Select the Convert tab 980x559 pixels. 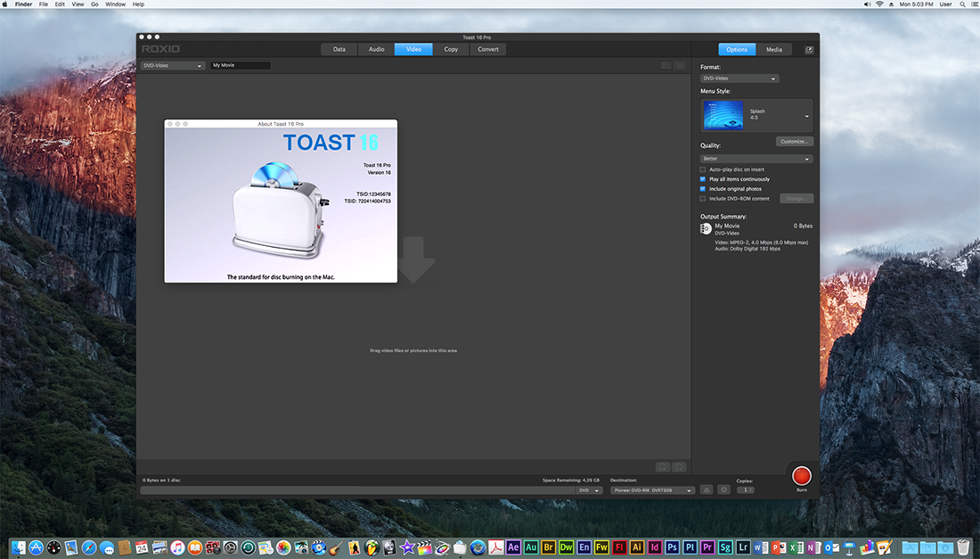point(488,49)
